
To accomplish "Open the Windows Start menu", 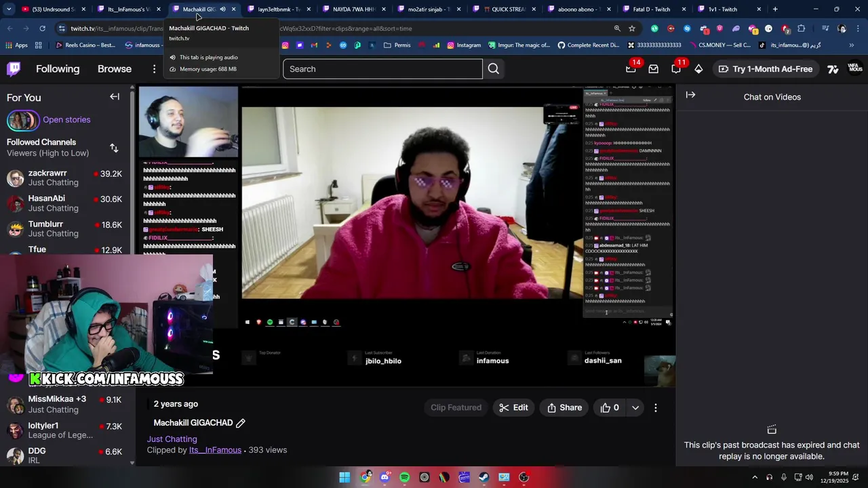I will (344, 477).
